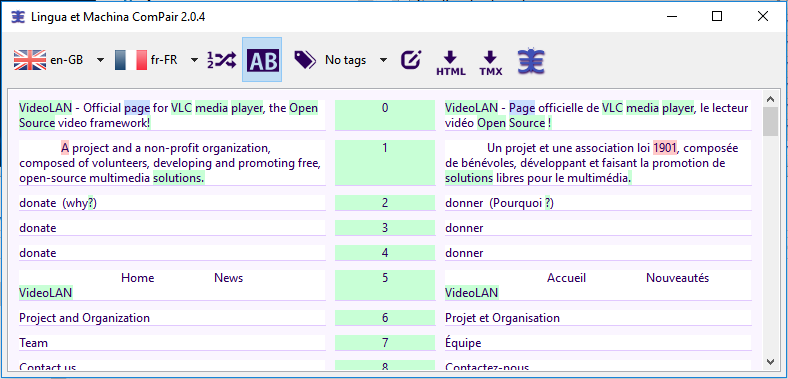The width and height of the screenshot is (788, 379).
Task: Select segment number 7 cell
Action: coord(385,343)
